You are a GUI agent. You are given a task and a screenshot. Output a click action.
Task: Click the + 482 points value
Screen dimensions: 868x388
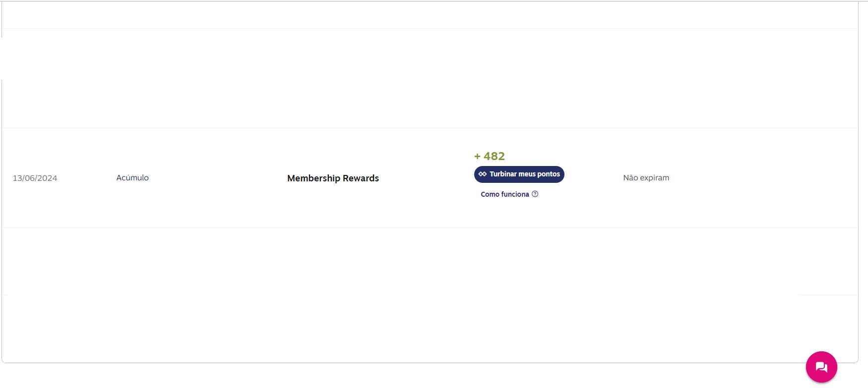pyautogui.click(x=490, y=156)
